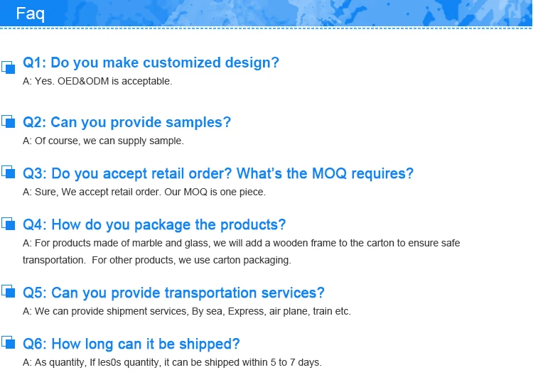Click the answer about supplying a sample
Viewport: 533px width, 392px height.
(x=103, y=141)
